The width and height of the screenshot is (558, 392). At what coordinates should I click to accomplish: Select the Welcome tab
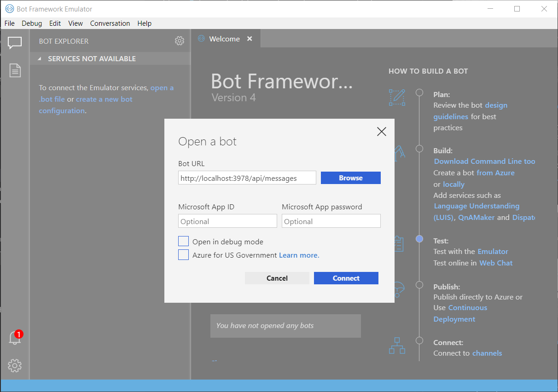(x=224, y=39)
